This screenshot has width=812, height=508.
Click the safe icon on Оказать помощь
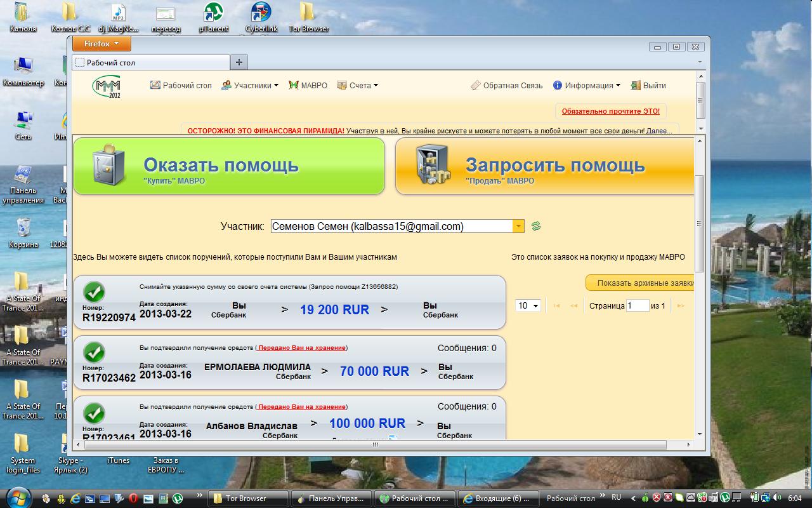coord(109,164)
